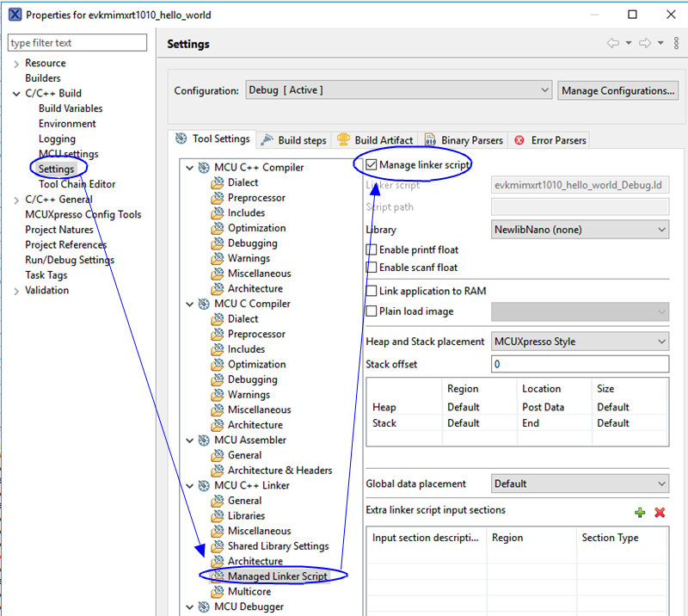Open MCU settings page
Screen dimensions: 688x616
[69, 154]
